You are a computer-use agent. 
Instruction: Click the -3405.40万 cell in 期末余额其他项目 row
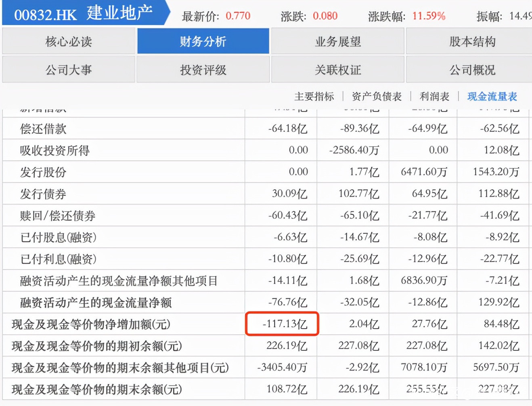[x=283, y=368]
